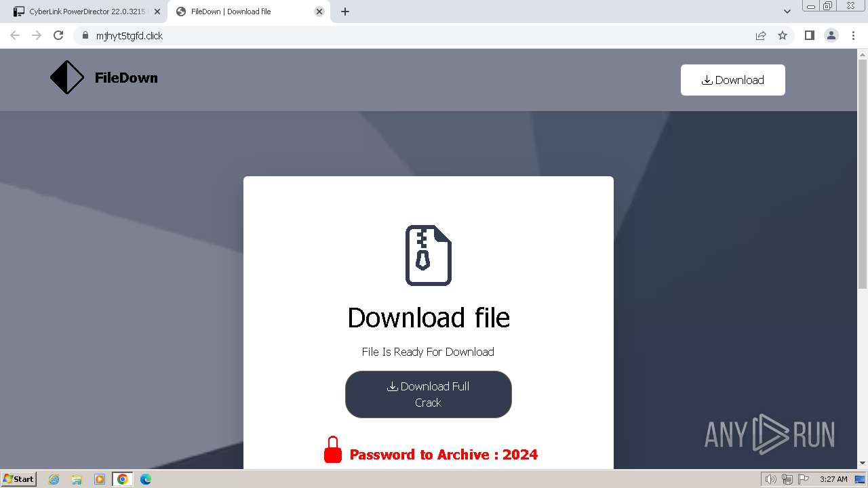Viewport: 868px width, 488px height.
Task: Click the 'Download file' heading
Action: (x=429, y=317)
